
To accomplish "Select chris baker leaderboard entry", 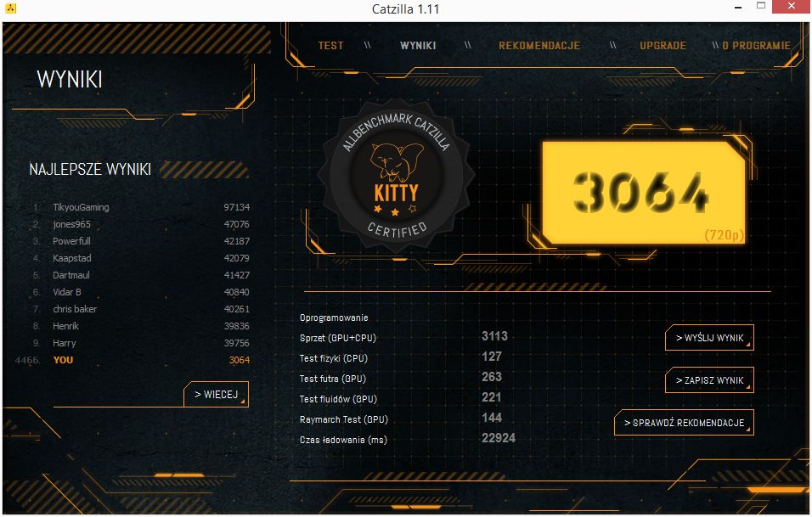I will 140,309.
